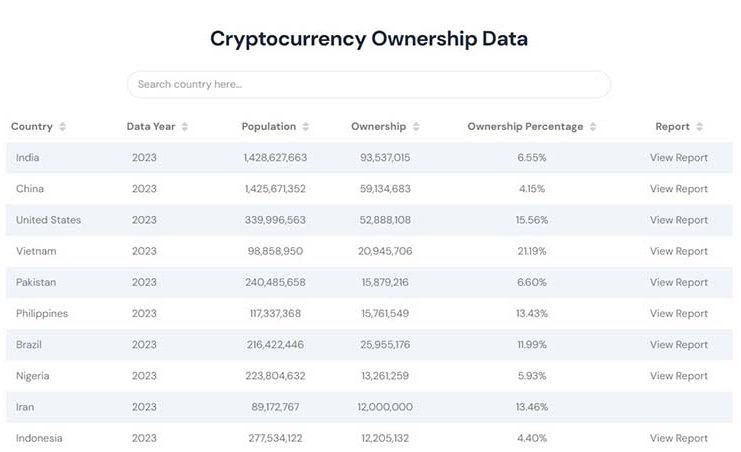Viewport: 741px width, 452px height.
Task: Click the Report column sort icon
Action: (700, 127)
